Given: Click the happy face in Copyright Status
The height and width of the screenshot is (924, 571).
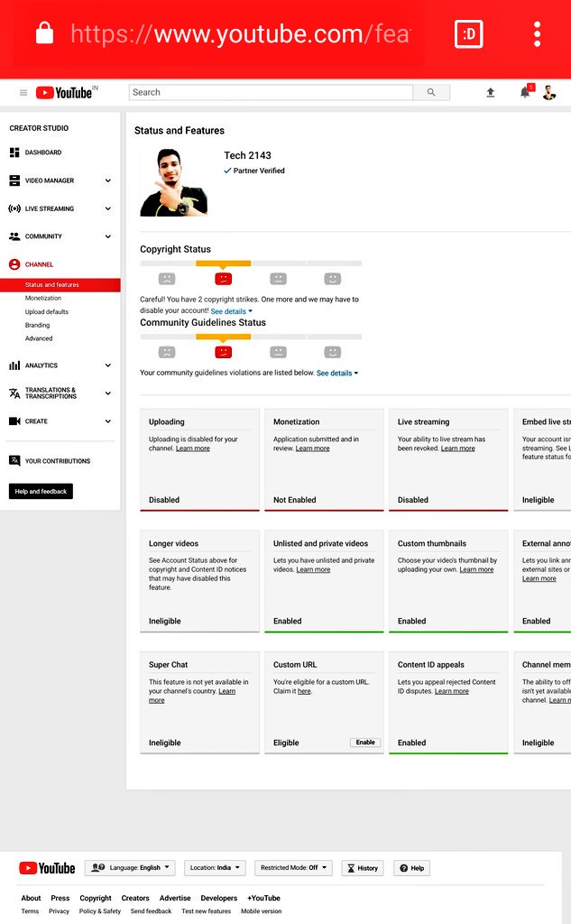Looking at the screenshot, I should coord(332,279).
